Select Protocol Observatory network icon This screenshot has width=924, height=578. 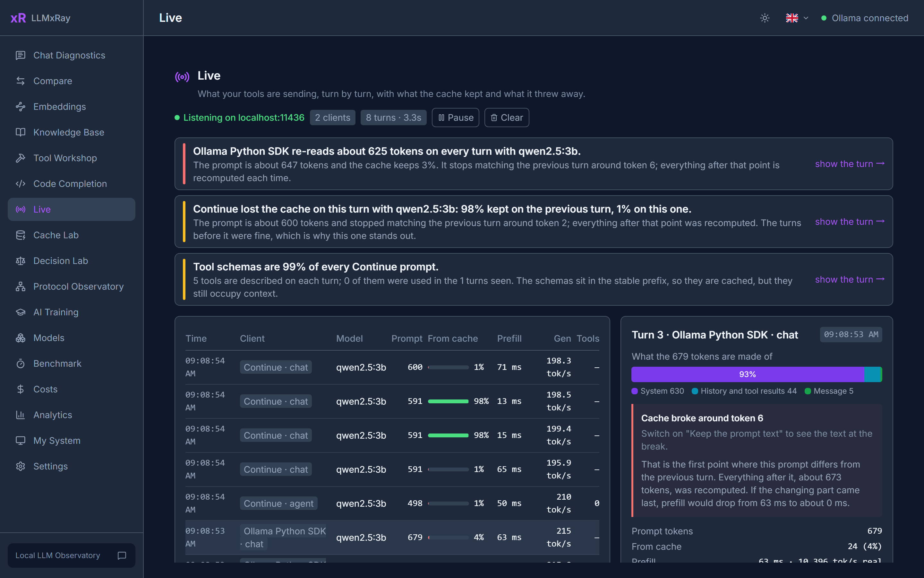[21, 286]
